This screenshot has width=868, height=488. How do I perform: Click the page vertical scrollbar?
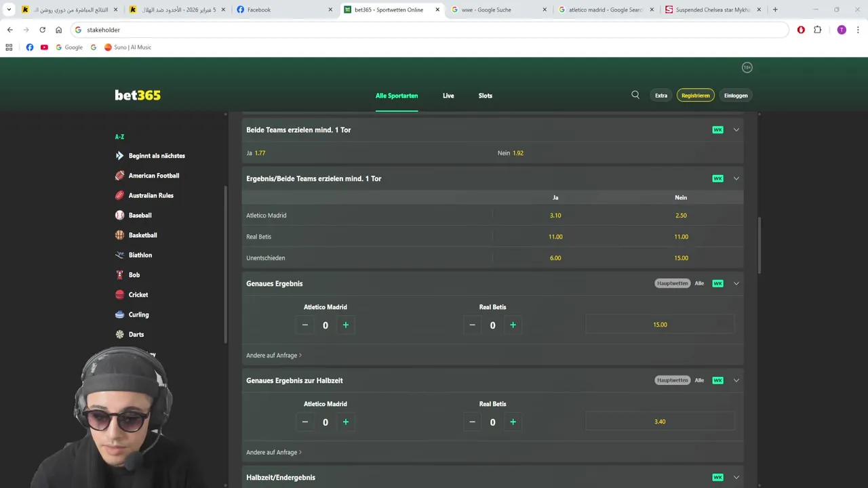[x=759, y=245]
